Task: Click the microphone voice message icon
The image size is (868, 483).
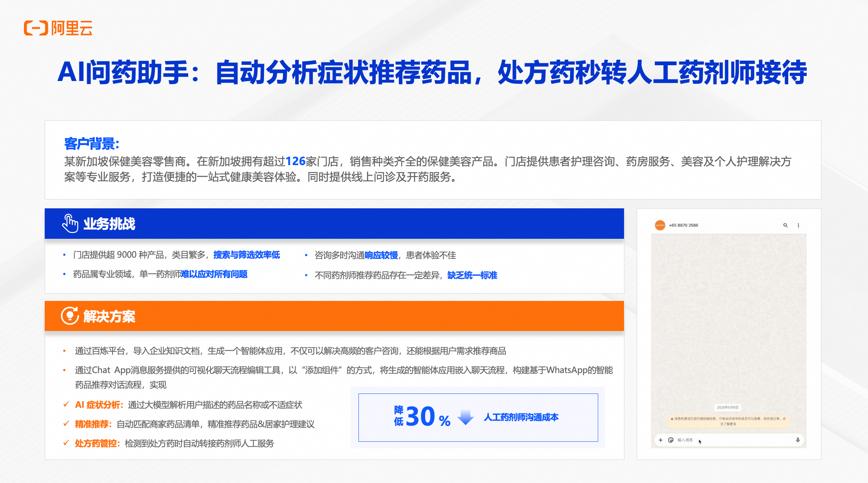Action: point(798,440)
